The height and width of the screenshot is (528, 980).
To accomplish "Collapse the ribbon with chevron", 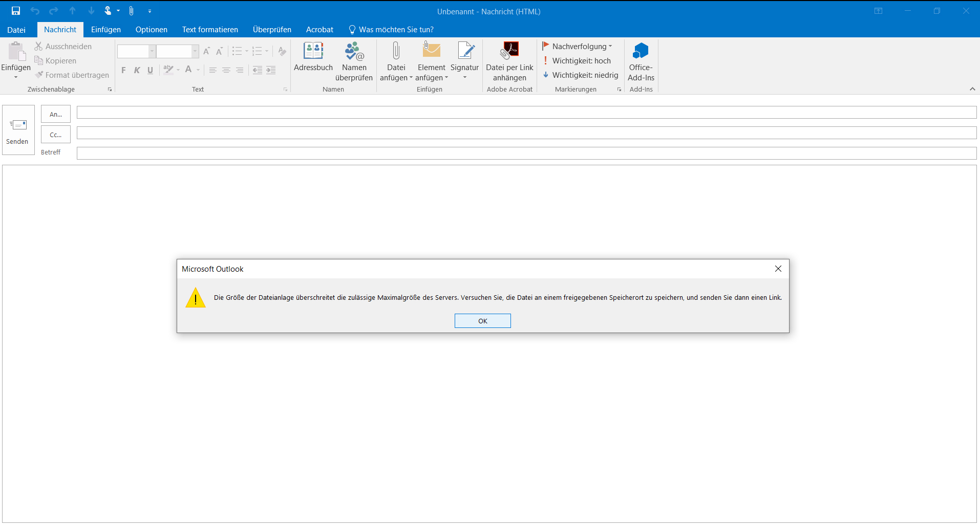I will click(x=972, y=89).
